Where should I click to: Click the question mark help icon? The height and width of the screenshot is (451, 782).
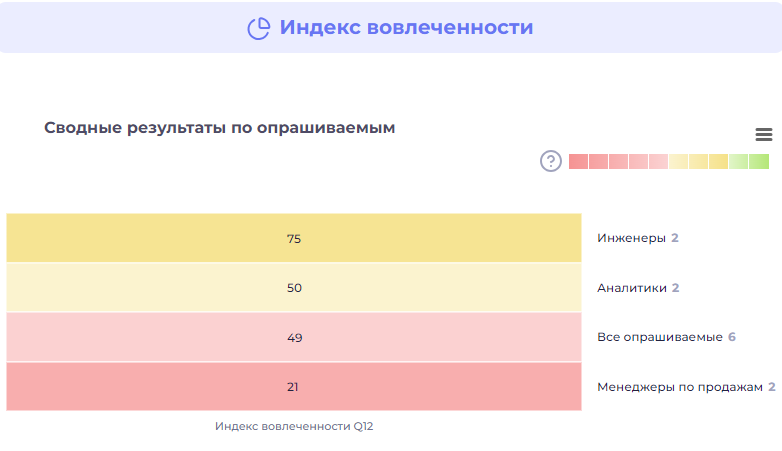(550, 161)
